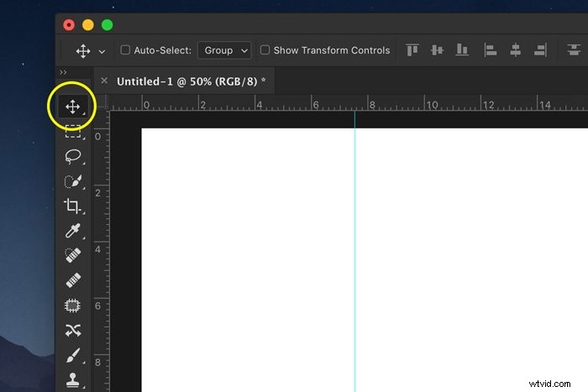Open the tool preset picker arrow
The height and width of the screenshot is (392, 588).
[x=102, y=51]
